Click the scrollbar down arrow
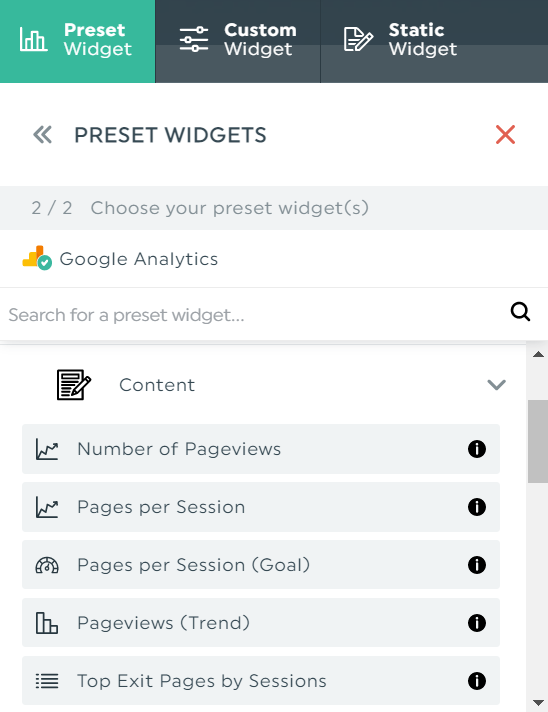 coord(538,703)
